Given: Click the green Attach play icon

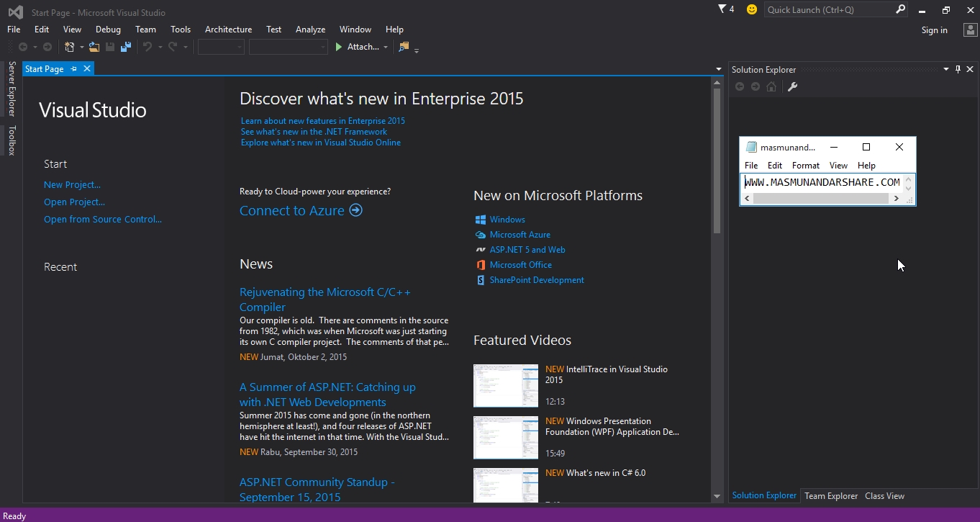Looking at the screenshot, I should tap(339, 47).
